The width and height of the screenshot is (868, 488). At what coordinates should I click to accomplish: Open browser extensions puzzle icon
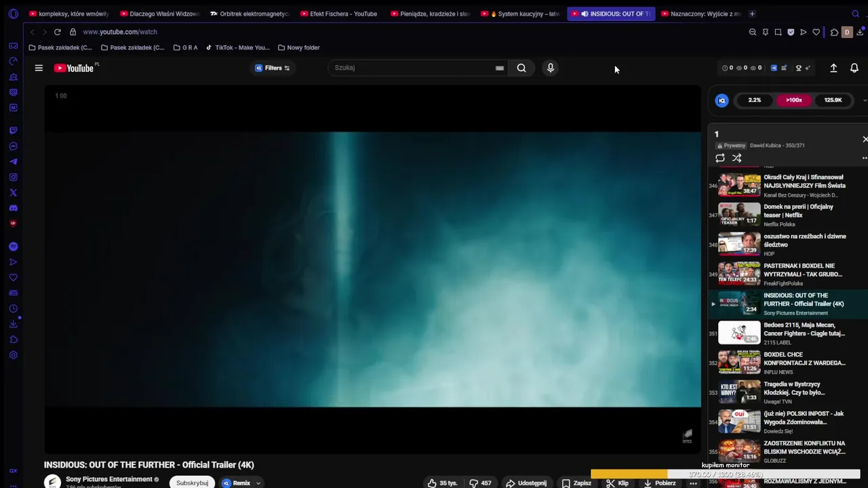[834, 32]
